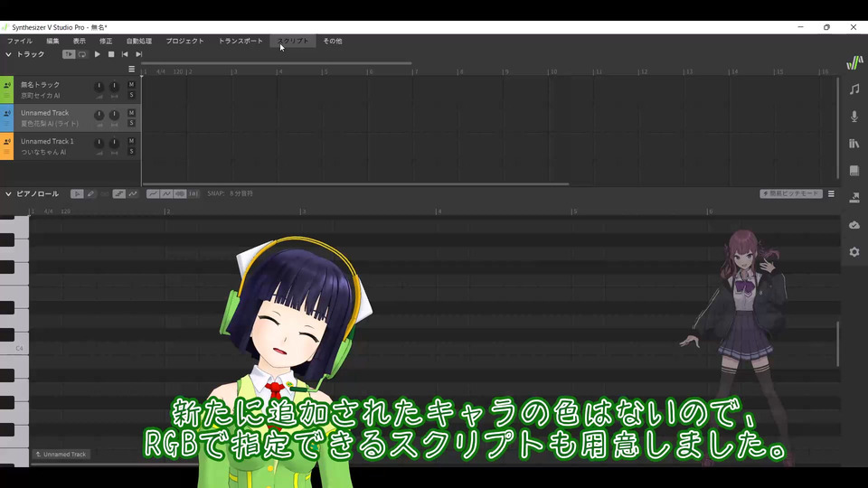Open the piano roll hamburger menu
Image resolution: width=868 pixels, height=488 pixels.
(x=832, y=193)
